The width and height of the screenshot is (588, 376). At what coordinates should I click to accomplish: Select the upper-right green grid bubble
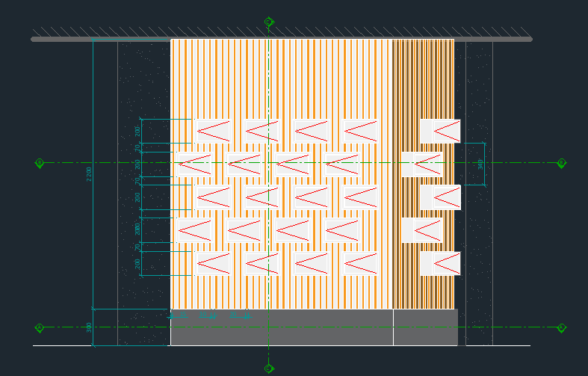pyautogui.click(x=561, y=163)
